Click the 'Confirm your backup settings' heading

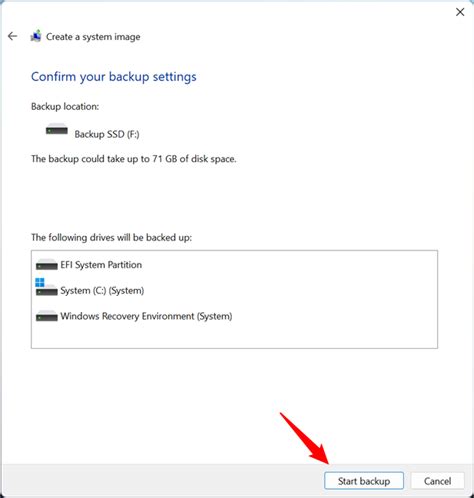point(114,77)
